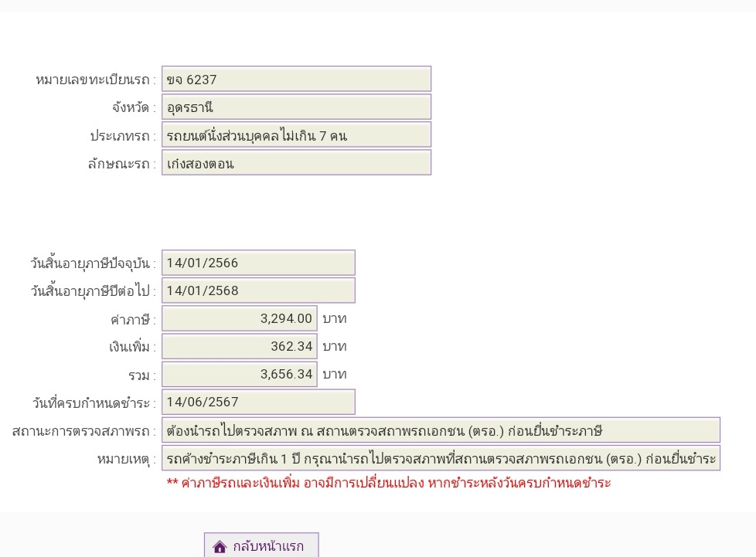The width and height of the screenshot is (756, 557).
Task: Click the บาท unit beside รวม amount
Action: pos(335,375)
